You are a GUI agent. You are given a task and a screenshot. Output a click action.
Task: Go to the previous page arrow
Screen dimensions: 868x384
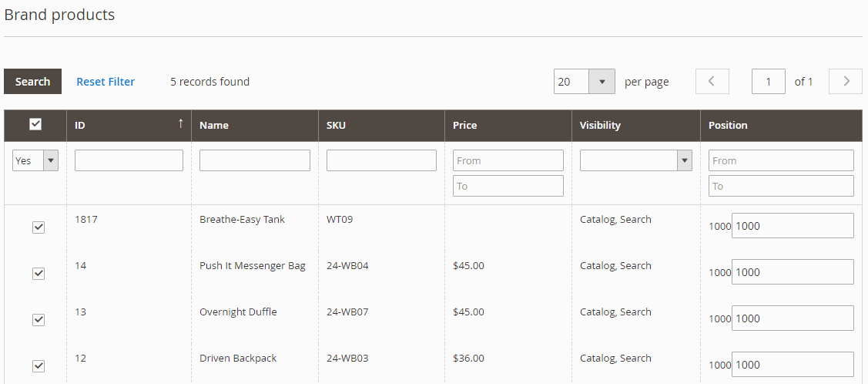click(712, 82)
